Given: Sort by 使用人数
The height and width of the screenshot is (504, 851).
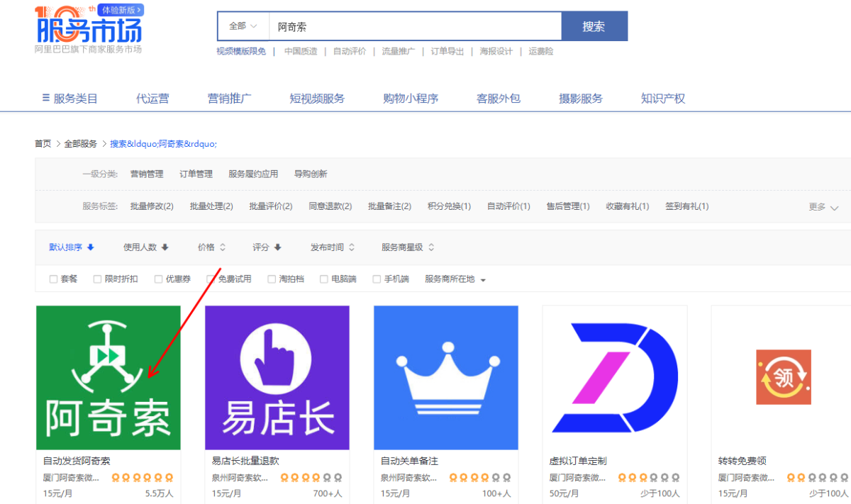Looking at the screenshot, I should [x=145, y=247].
